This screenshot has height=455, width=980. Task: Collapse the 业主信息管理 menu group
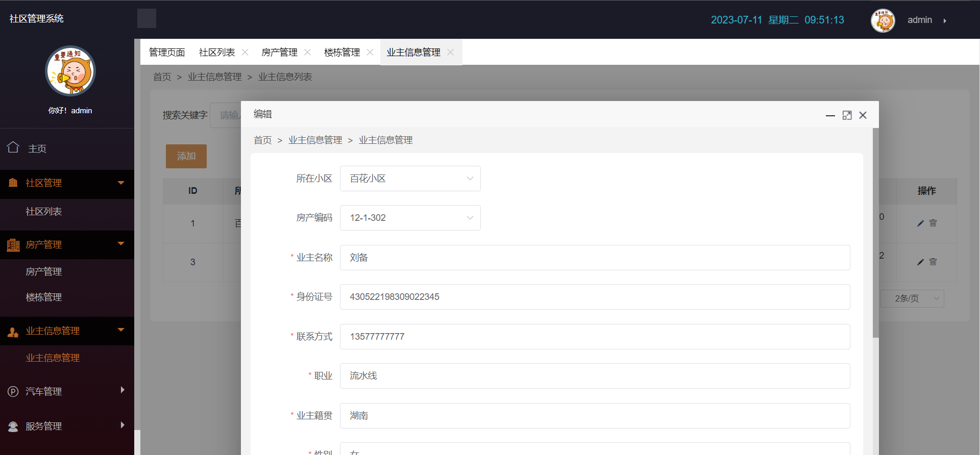[121, 330]
